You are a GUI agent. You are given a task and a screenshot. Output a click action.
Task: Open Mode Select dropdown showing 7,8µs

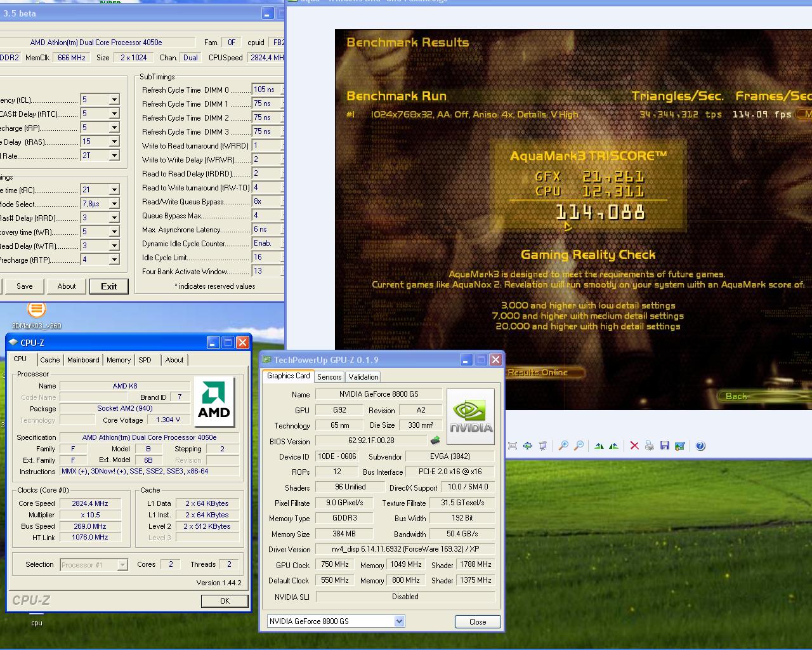114,204
